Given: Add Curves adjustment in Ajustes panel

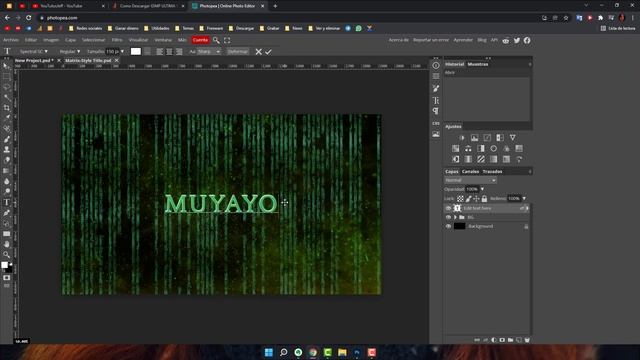Looking at the screenshot, I should click(487, 138).
